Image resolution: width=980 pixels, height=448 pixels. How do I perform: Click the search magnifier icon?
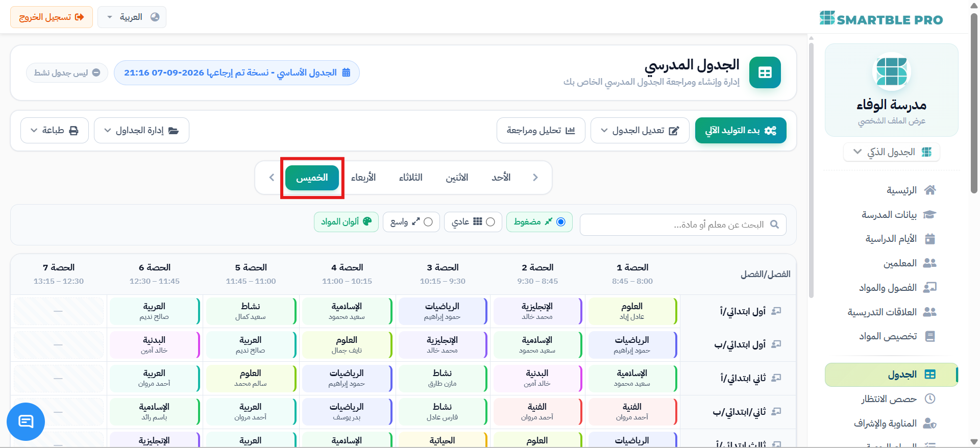(x=774, y=225)
